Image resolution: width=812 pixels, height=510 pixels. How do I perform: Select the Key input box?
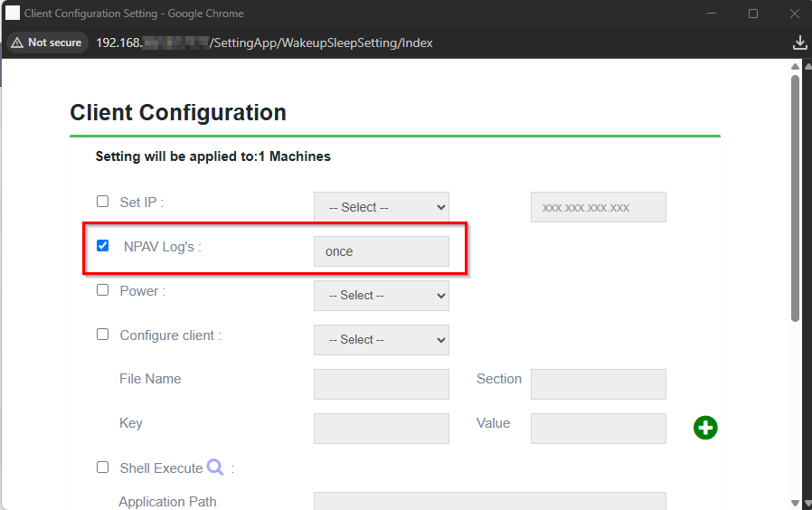381,429
